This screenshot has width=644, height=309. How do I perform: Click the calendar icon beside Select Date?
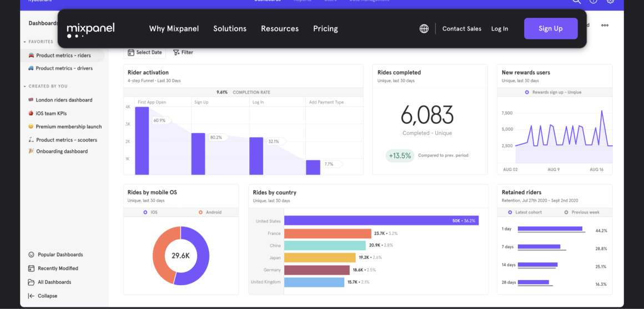coord(131,53)
